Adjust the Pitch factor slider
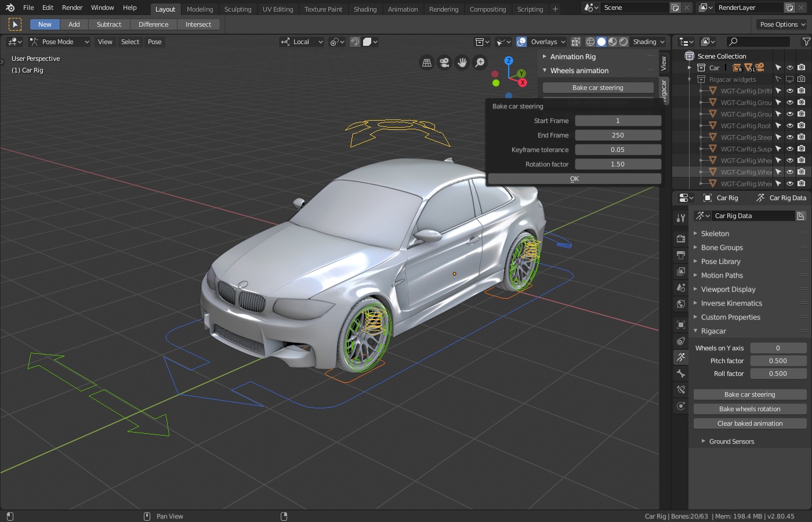The width and height of the screenshot is (812, 522). click(778, 361)
